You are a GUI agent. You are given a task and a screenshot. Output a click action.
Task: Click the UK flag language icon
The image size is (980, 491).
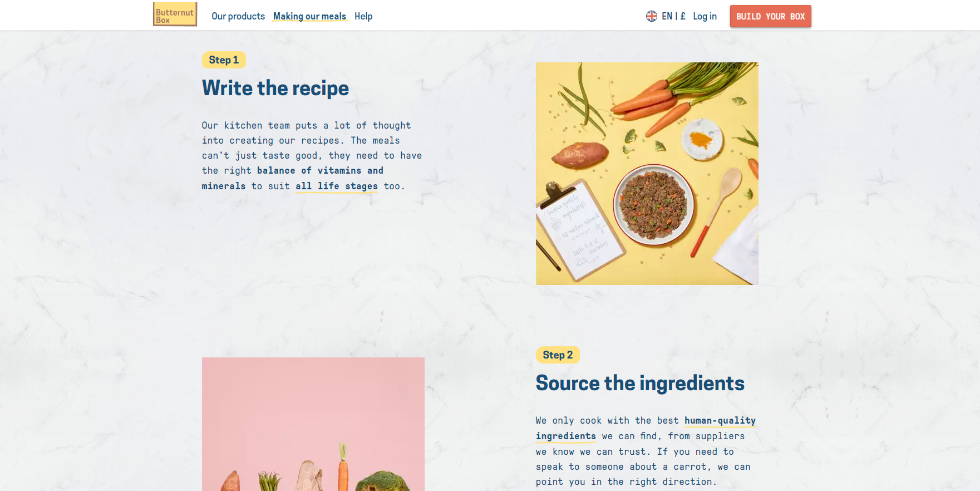pos(651,16)
